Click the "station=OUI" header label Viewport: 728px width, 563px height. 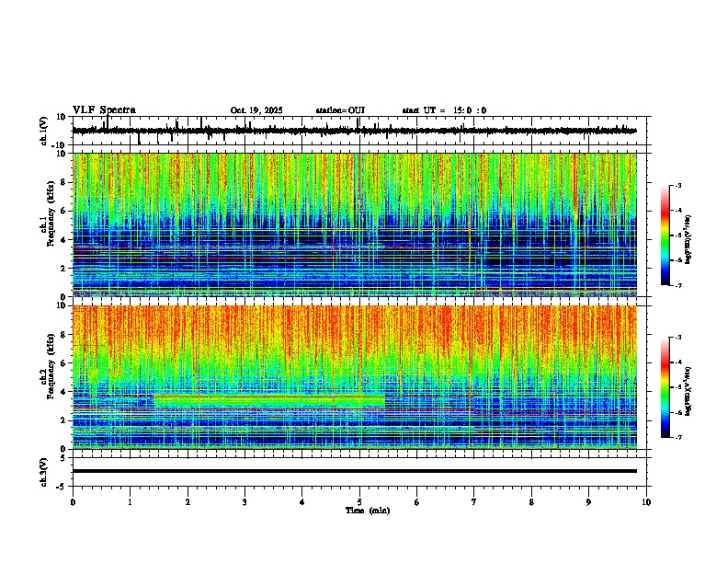tap(340, 110)
